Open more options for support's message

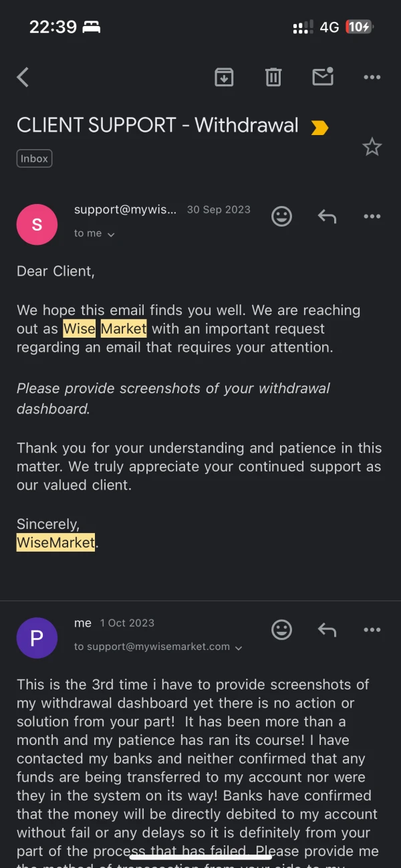coord(372,216)
